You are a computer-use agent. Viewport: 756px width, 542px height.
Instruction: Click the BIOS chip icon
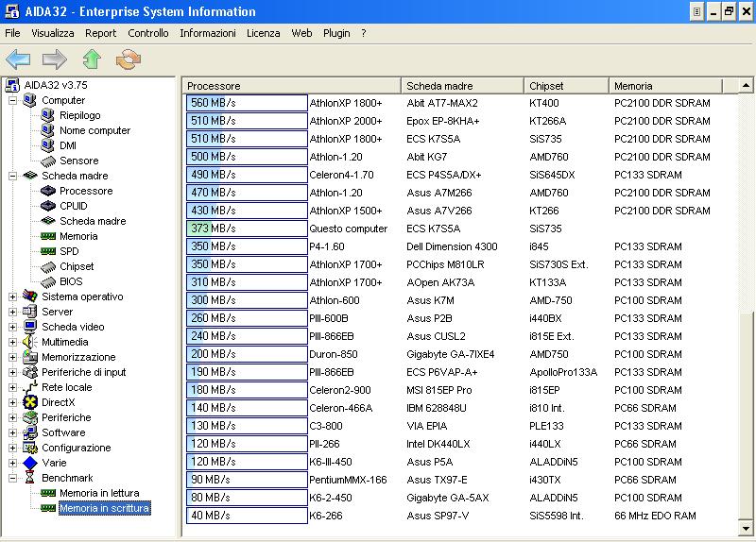pyautogui.click(x=48, y=281)
